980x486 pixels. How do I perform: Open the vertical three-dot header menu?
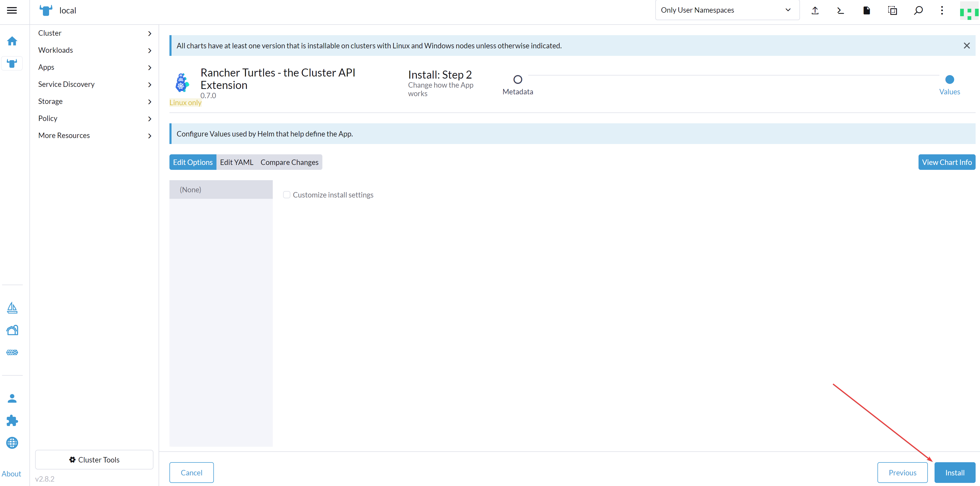tap(942, 10)
